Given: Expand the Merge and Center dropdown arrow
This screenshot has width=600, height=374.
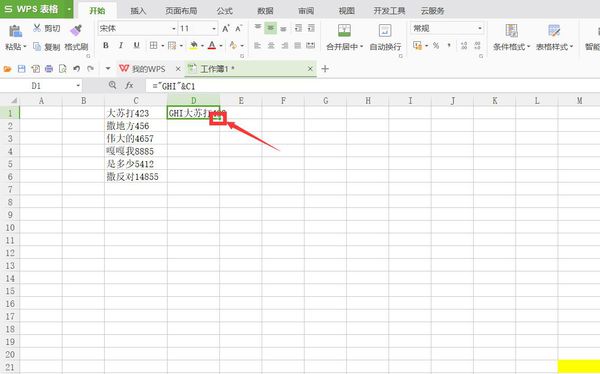Looking at the screenshot, I should (362, 47).
